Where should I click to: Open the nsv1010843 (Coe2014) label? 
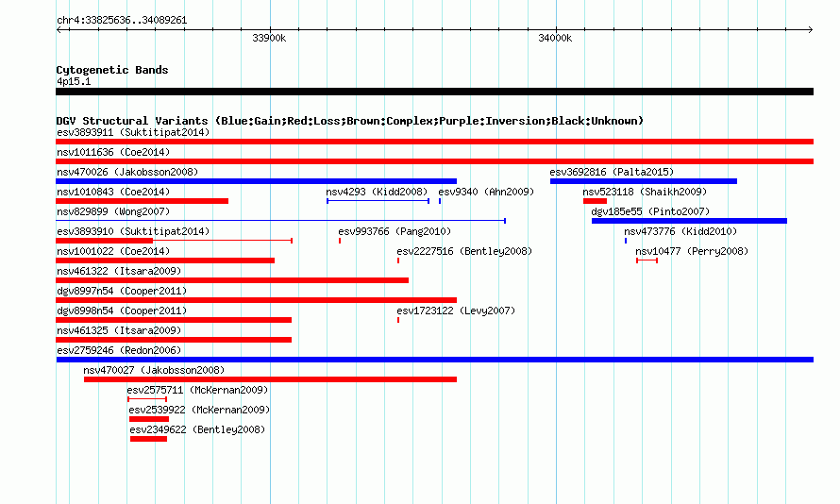pyautogui.click(x=113, y=192)
